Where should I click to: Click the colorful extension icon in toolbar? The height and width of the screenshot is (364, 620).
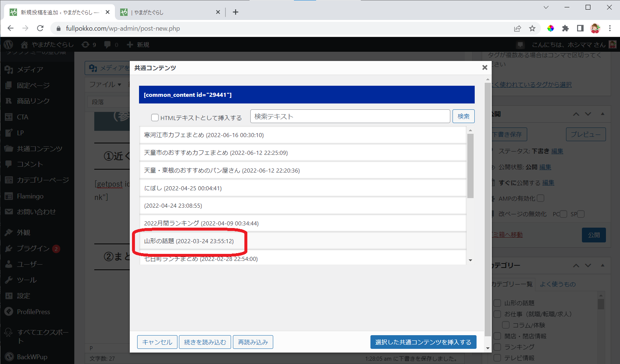pyautogui.click(x=550, y=28)
